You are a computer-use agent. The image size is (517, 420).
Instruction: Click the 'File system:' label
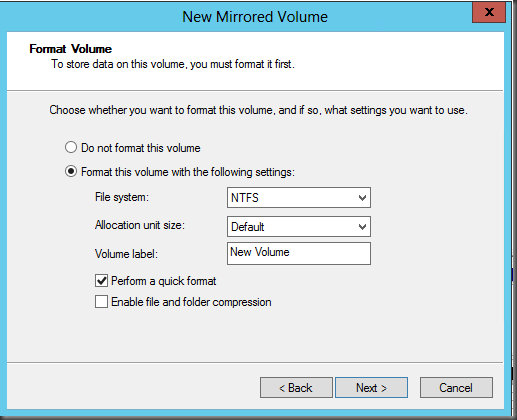(x=122, y=197)
